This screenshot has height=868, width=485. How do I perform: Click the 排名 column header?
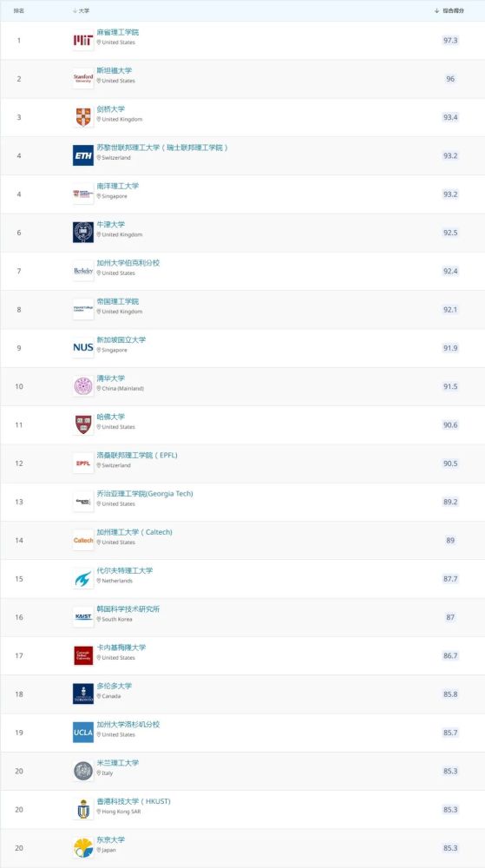[x=19, y=10]
